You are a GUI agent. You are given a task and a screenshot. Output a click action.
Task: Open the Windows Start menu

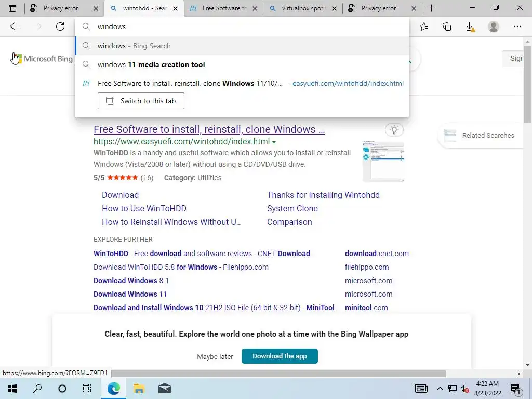point(12,389)
